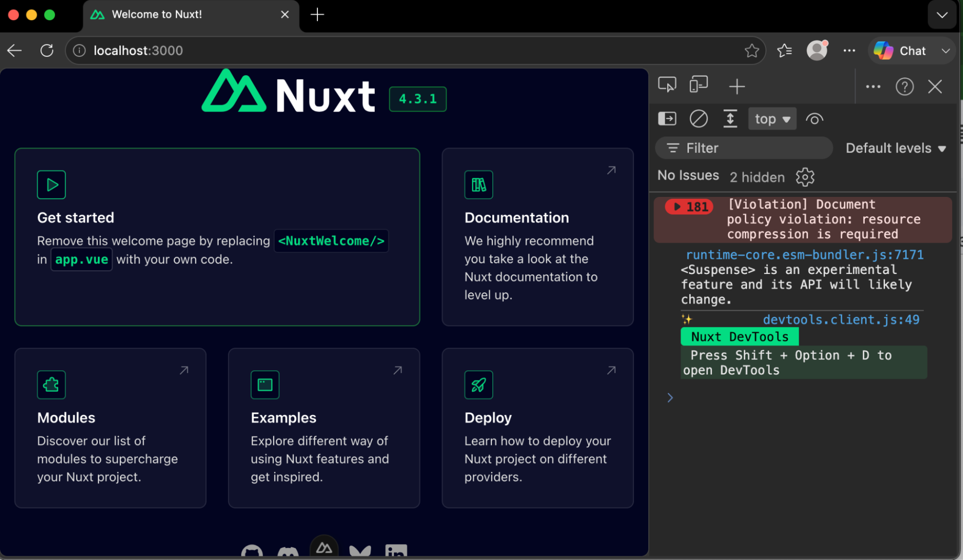This screenshot has height=560, width=963.
Task: Reload the localhost page
Action: click(47, 50)
